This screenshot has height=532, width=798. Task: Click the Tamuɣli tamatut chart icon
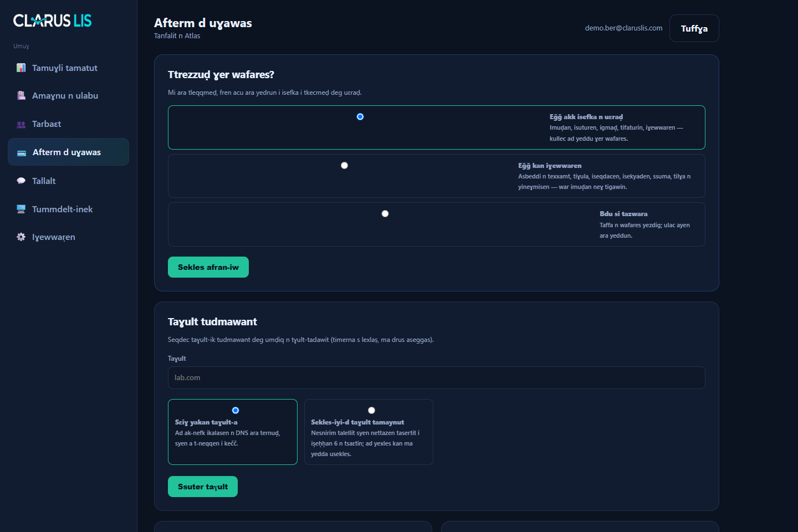click(x=21, y=68)
